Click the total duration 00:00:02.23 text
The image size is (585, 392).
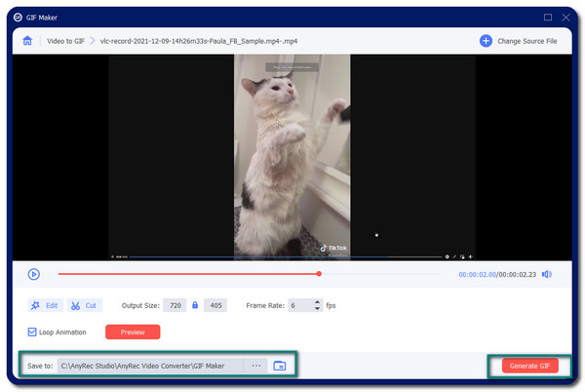(517, 275)
